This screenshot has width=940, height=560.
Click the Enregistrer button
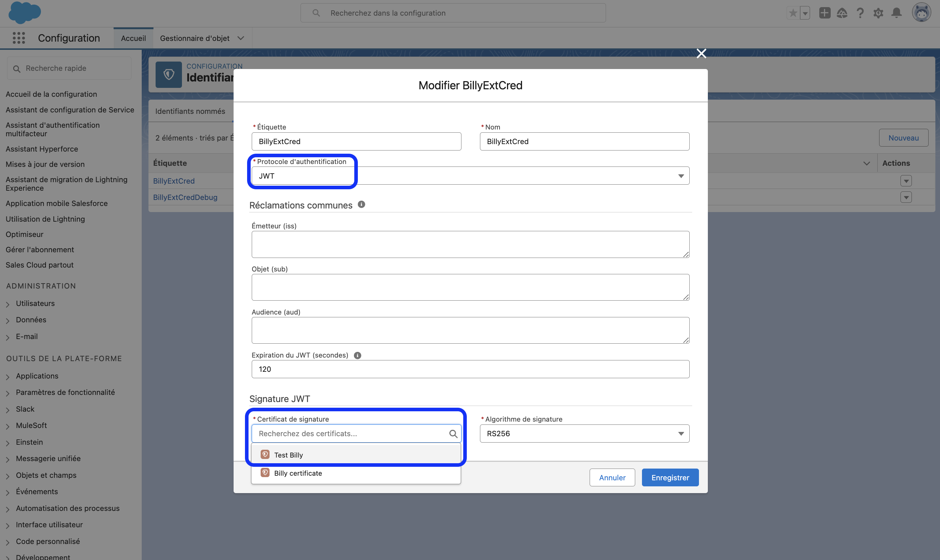670,477
